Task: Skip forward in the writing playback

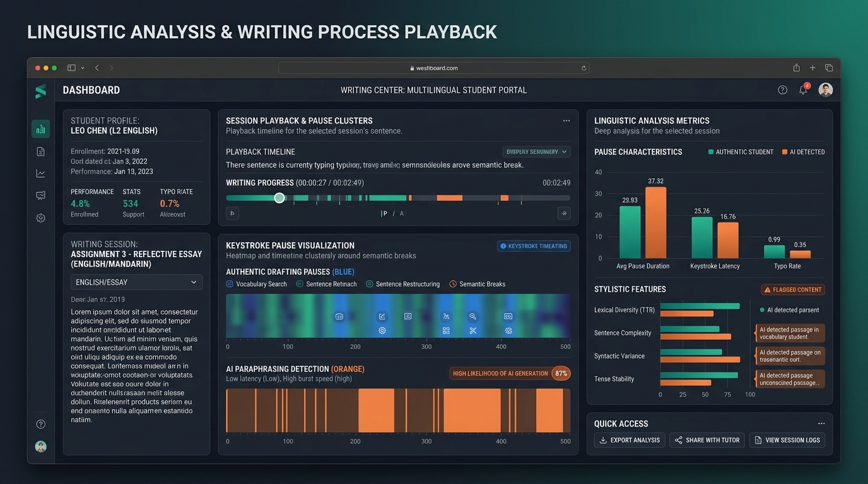Action: (564, 214)
